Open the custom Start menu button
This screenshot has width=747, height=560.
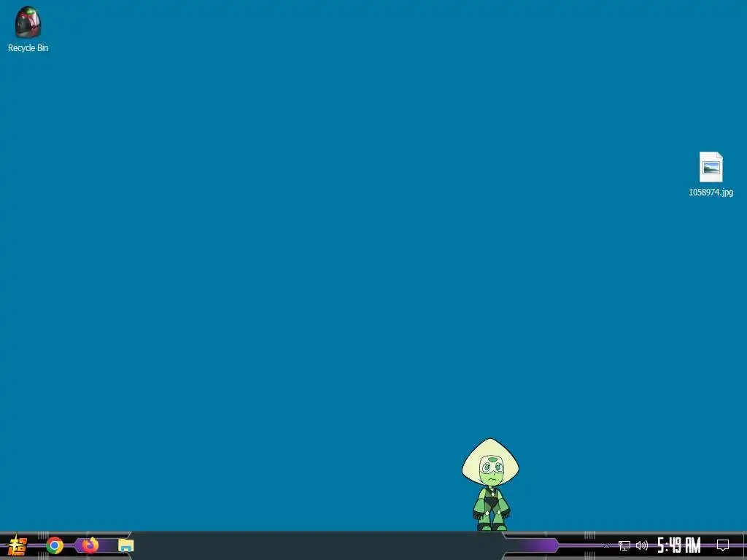[18, 545]
